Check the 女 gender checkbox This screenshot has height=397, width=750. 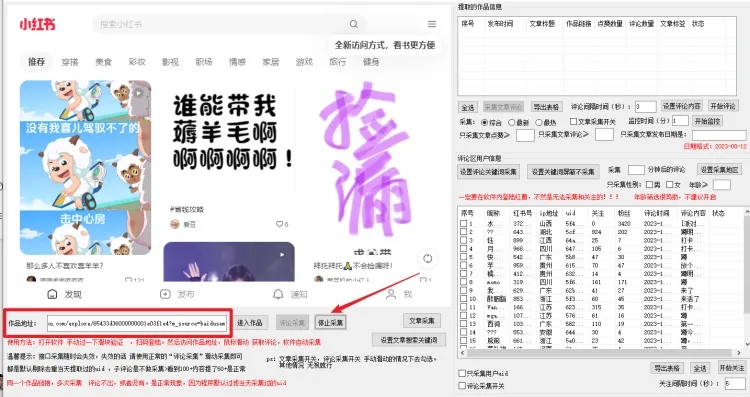point(670,184)
